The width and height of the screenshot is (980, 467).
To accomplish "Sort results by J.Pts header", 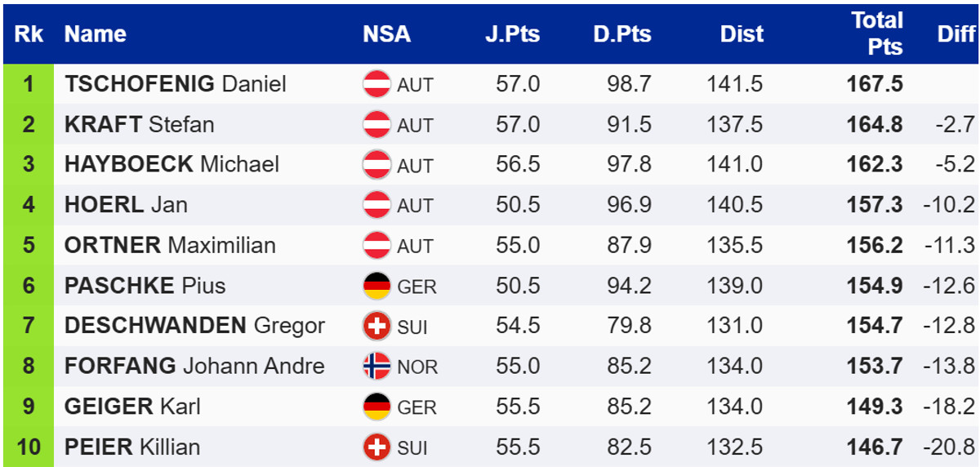I will (512, 34).
